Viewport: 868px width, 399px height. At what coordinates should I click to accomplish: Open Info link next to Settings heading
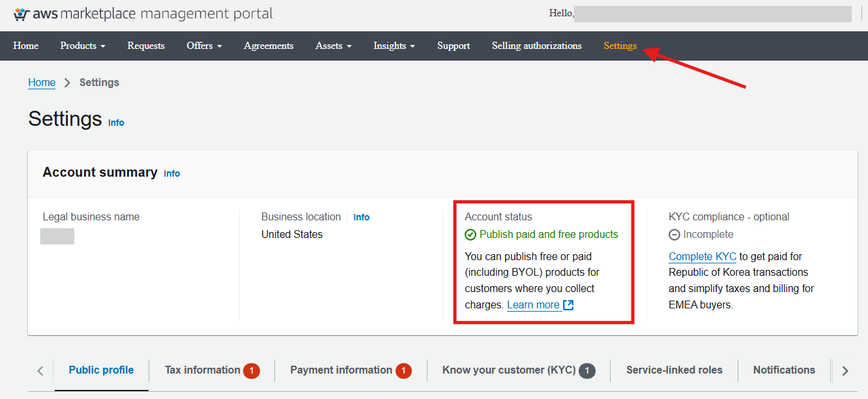[x=116, y=123]
